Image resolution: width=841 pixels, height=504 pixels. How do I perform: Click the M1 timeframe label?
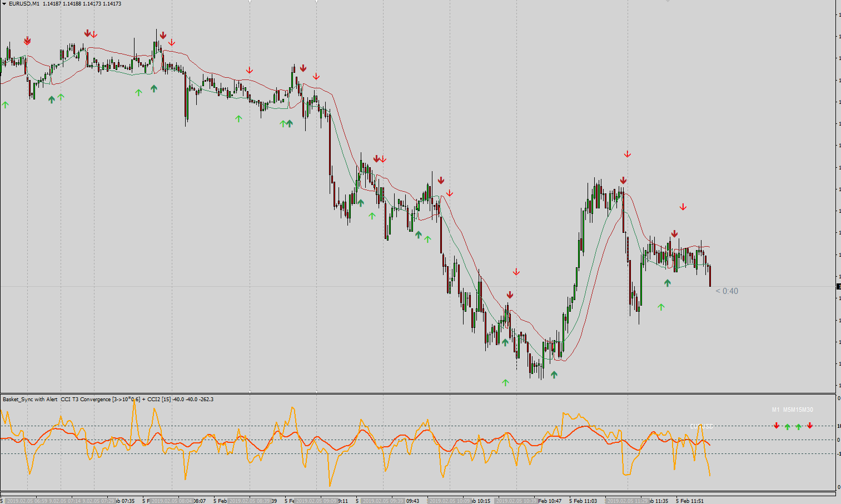click(x=776, y=410)
